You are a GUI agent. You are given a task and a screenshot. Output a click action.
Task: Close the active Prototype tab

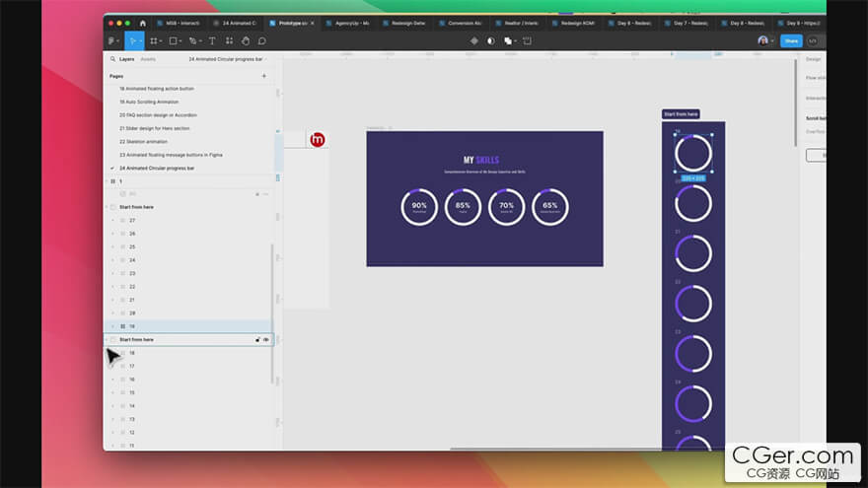coord(313,24)
